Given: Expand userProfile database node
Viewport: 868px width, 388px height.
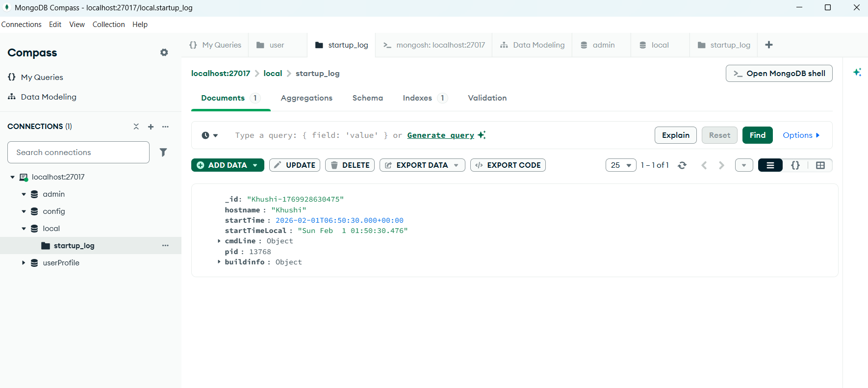Looking at the screenshot, I should pos(24,263).
